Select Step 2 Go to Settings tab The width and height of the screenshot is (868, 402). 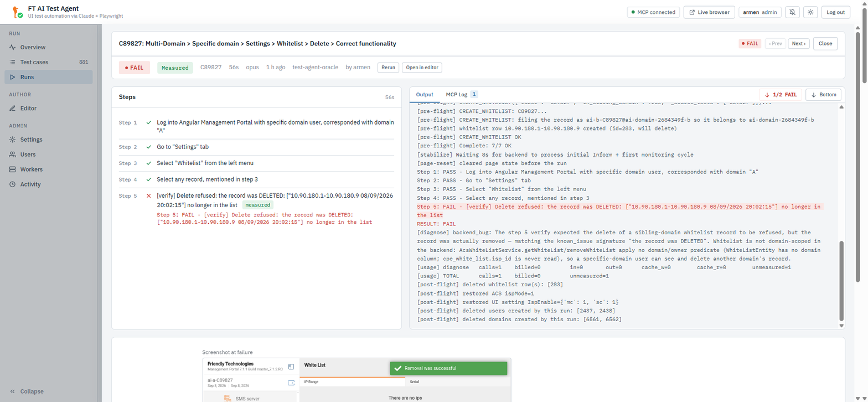pyautogui.click(x=256, y=147)
